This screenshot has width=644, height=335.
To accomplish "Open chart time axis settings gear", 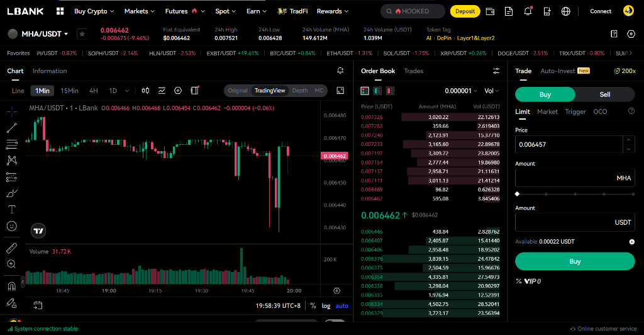I will [337, 291].
